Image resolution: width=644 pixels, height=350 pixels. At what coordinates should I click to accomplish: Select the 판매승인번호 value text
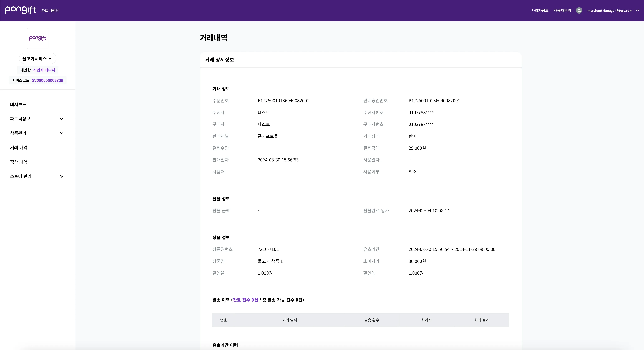click(x=434, y=101)
